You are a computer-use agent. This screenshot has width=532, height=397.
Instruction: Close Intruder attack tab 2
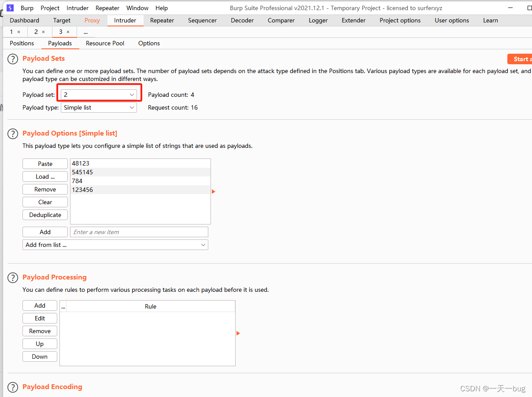click(43, 32)
